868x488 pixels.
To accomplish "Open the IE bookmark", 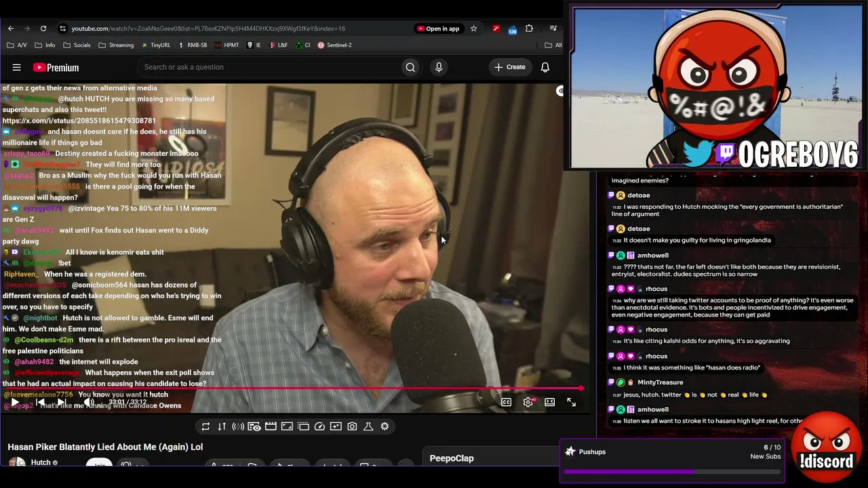I will point(254,45).
